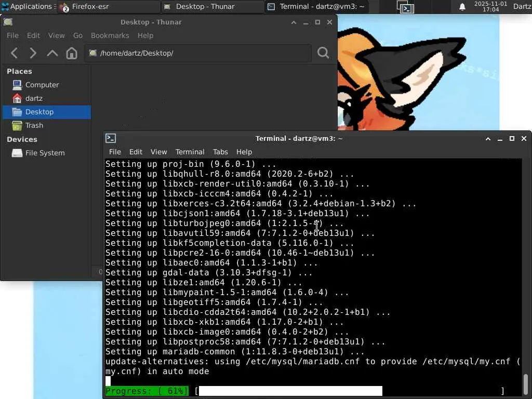Open Thunar Edit menu
This screenshot has width=532, height=399.
coord(33,36)
